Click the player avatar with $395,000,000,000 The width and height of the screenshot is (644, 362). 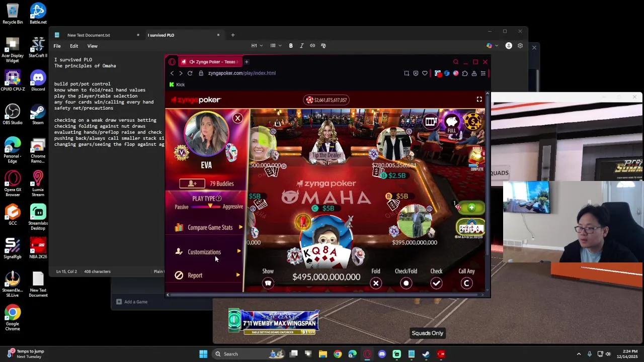pos(415,220)
